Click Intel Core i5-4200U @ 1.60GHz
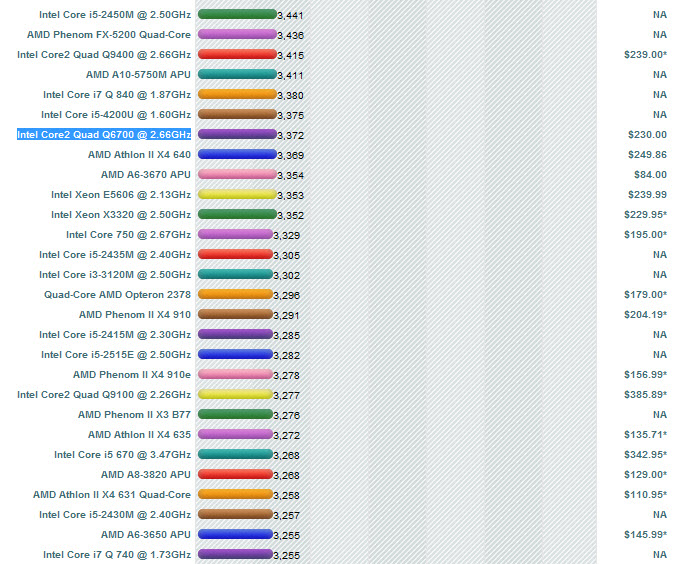 tap(116, 115)
